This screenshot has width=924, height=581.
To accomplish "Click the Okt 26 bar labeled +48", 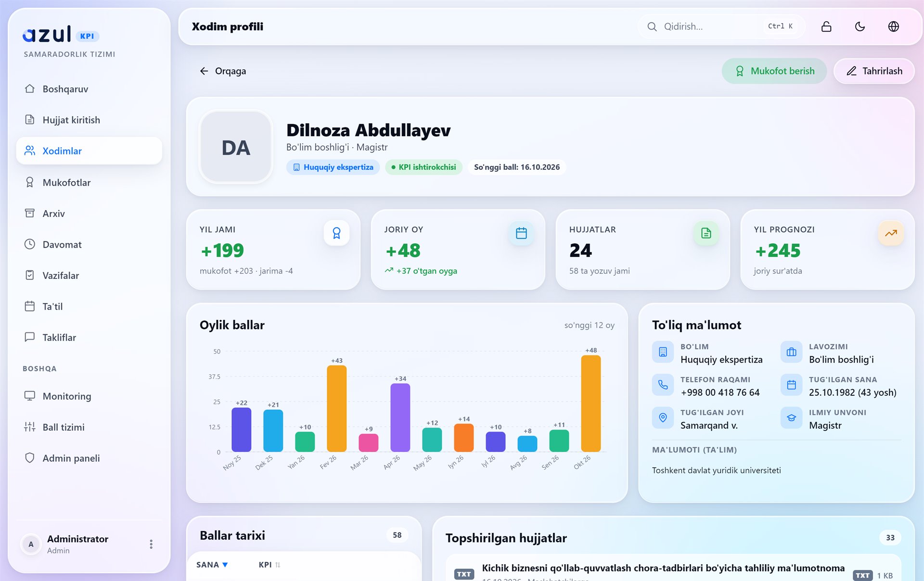I will (x=590, y=404).
